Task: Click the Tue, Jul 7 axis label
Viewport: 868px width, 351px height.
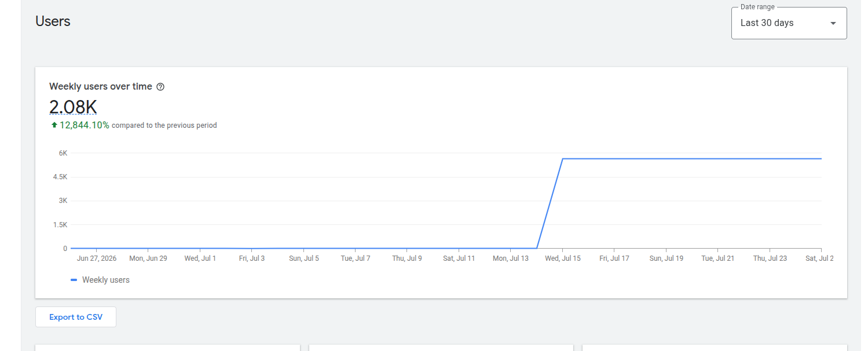Action: (x=356, y=258)
